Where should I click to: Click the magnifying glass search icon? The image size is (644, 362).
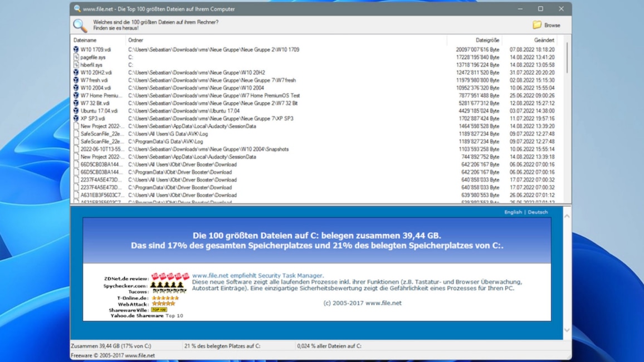[80, 26]
